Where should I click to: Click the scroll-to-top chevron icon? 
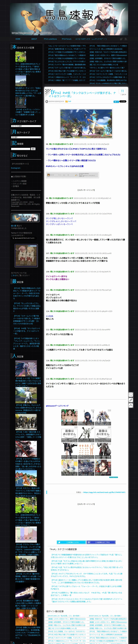pos(131,406)
